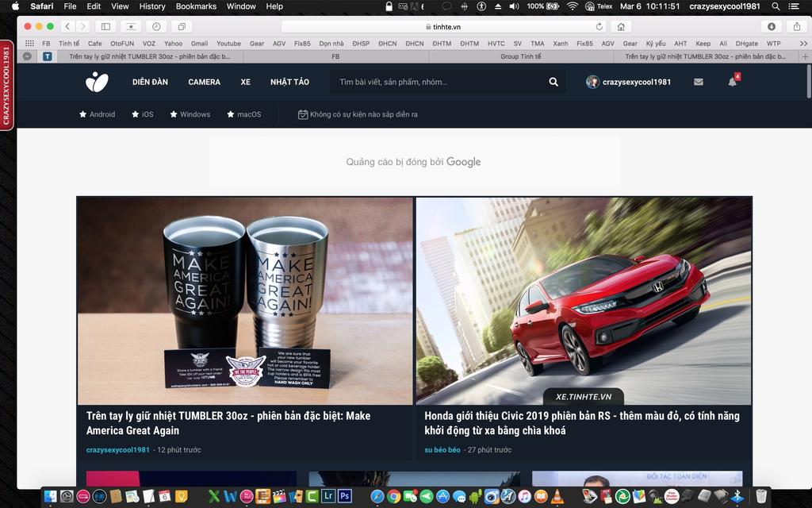Switch to the FB tab
The image size is (812, 508).
coord(335,56)
